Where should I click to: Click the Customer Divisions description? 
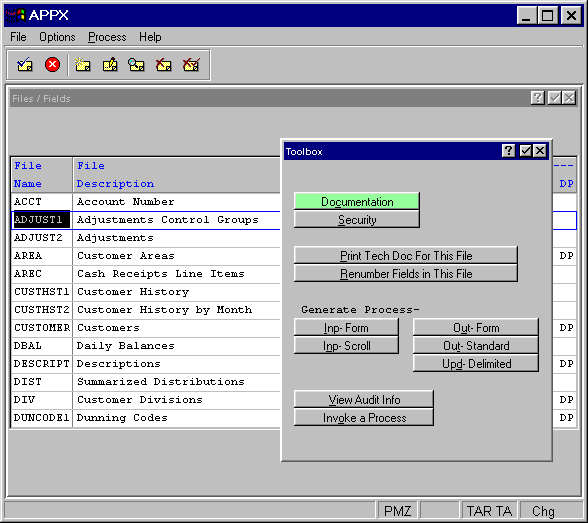pyautogui.click(x=140, y=400)
